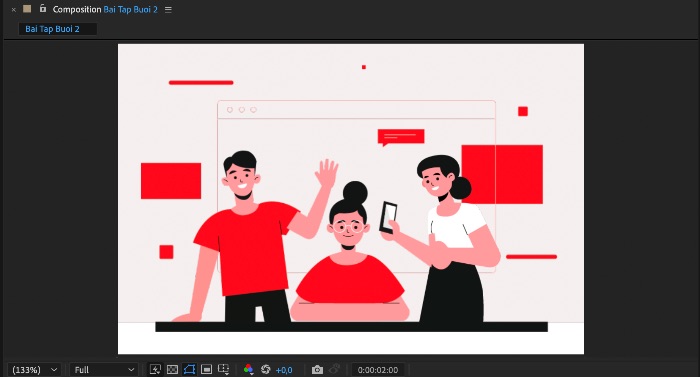Click the phone held by the woman

click(x=388, y=218)
